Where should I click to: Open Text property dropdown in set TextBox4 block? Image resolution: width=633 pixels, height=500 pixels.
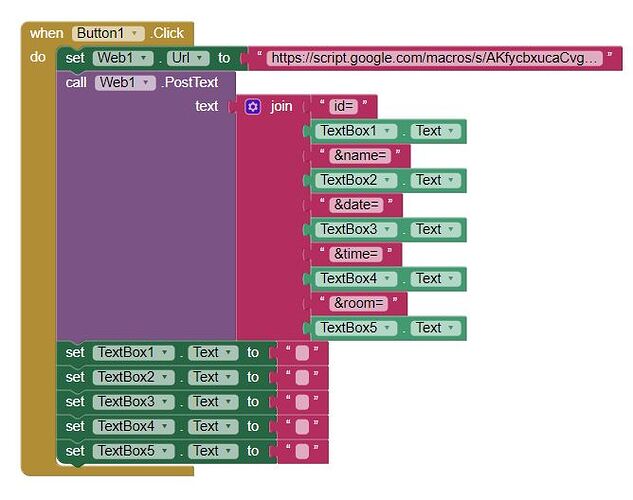[x=213, y=427]
